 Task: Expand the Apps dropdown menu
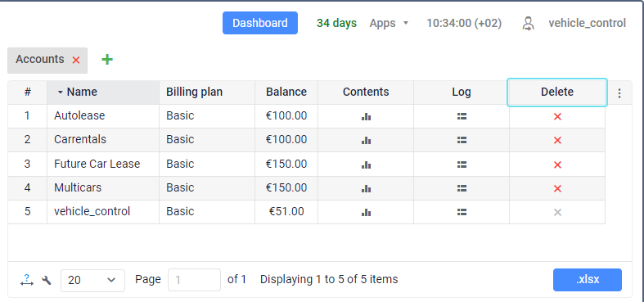click(x=389, y=23)
